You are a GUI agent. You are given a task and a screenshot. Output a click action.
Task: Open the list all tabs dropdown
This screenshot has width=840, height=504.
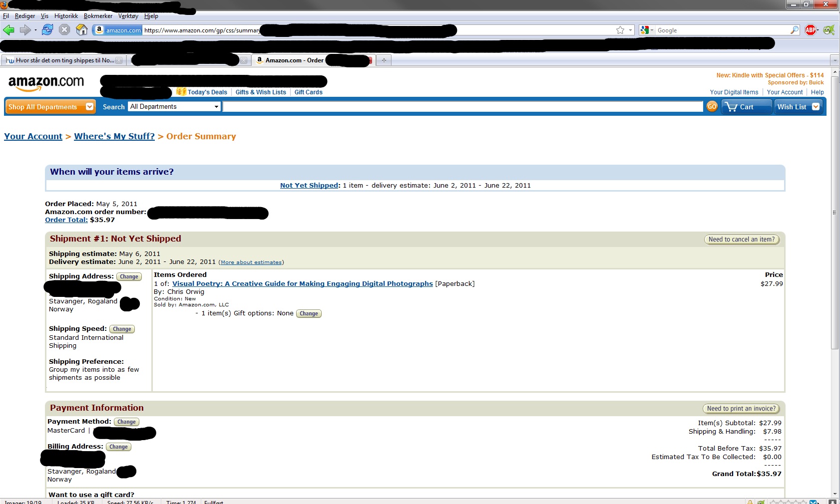click(x=835, y=60)
